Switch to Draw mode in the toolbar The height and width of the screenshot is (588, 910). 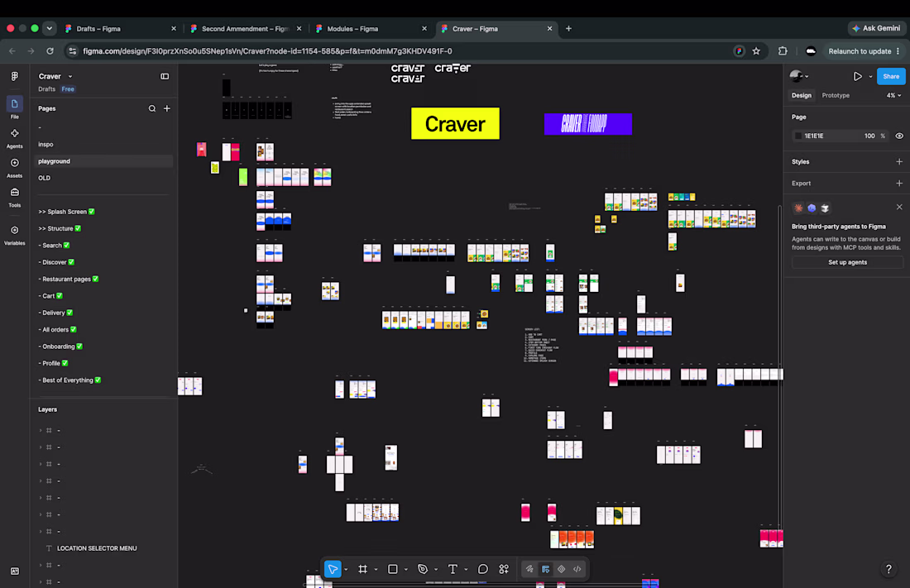pyautogui.click(x=529, y=569)
